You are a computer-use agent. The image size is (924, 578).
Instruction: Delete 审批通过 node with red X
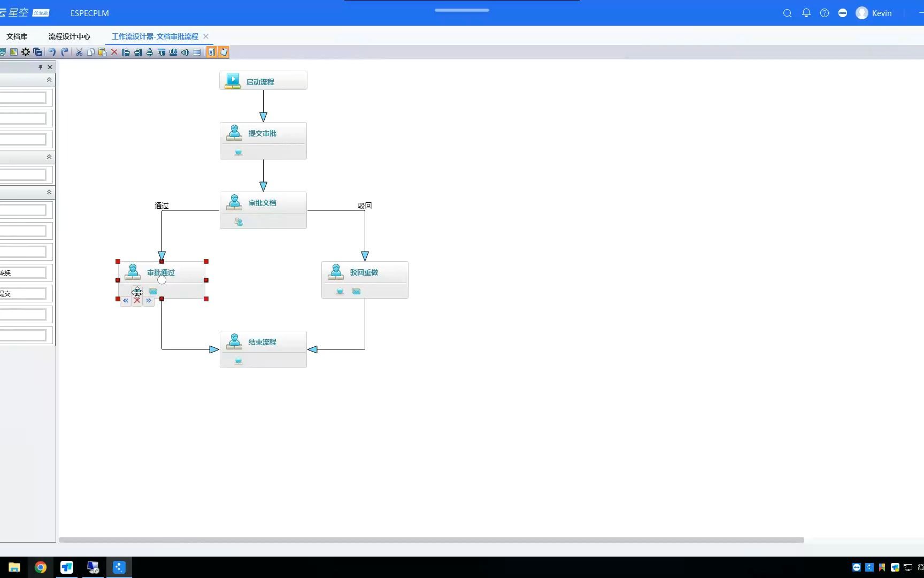tap(137, 301)
